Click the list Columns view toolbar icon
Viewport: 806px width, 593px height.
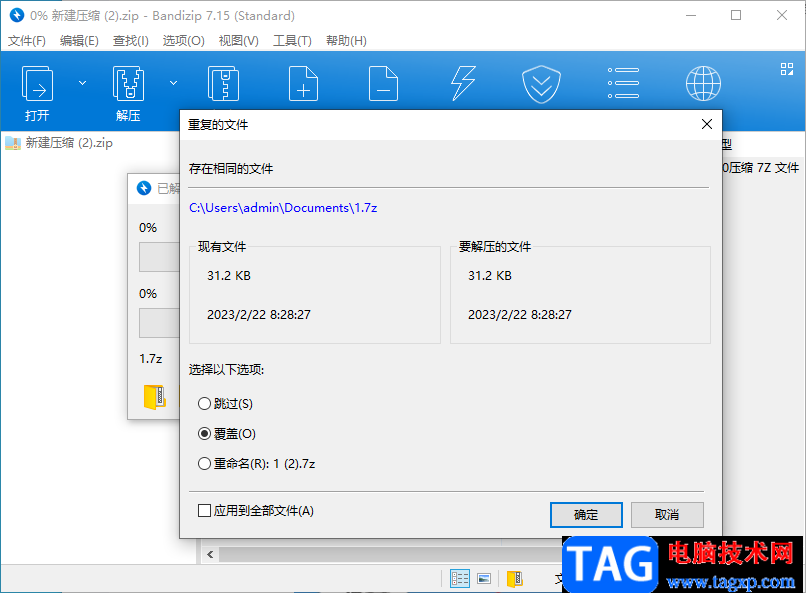(623, 83)
